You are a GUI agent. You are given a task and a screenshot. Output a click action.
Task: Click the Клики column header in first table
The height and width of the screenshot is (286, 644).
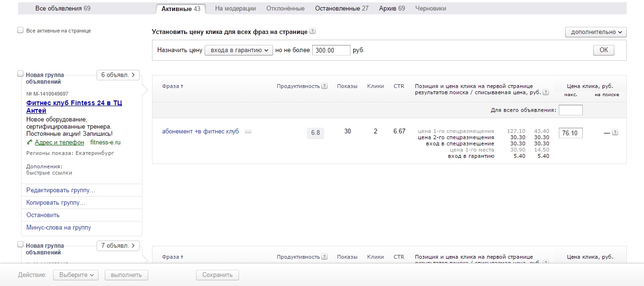375,86
